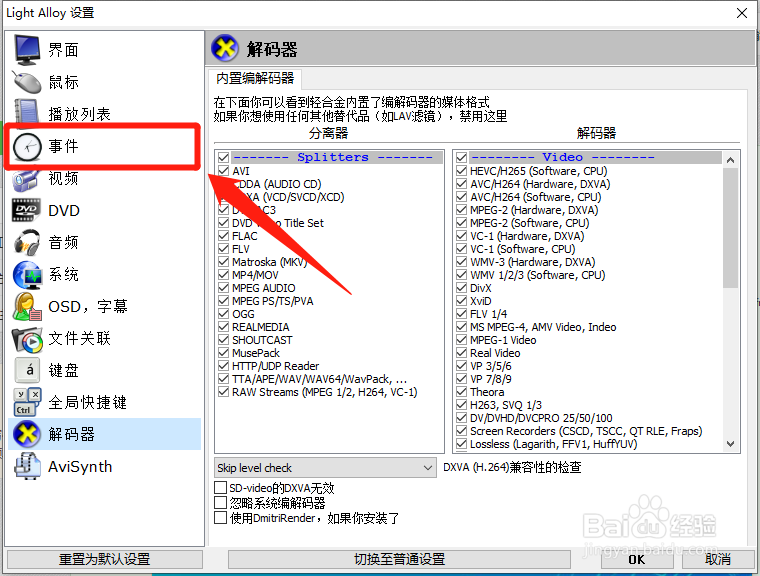Toggle the FLV splitter checkbox
This screenshot has width=760, height=576.
click(223, 249)
